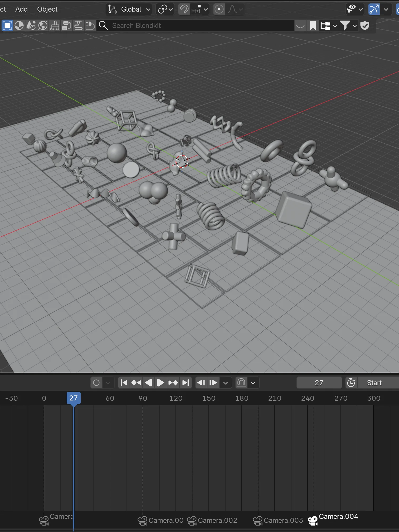Select BlendKit printables asset icon
Image resolution: width=399 pixels, height=532 pixels.
(79, 26)
